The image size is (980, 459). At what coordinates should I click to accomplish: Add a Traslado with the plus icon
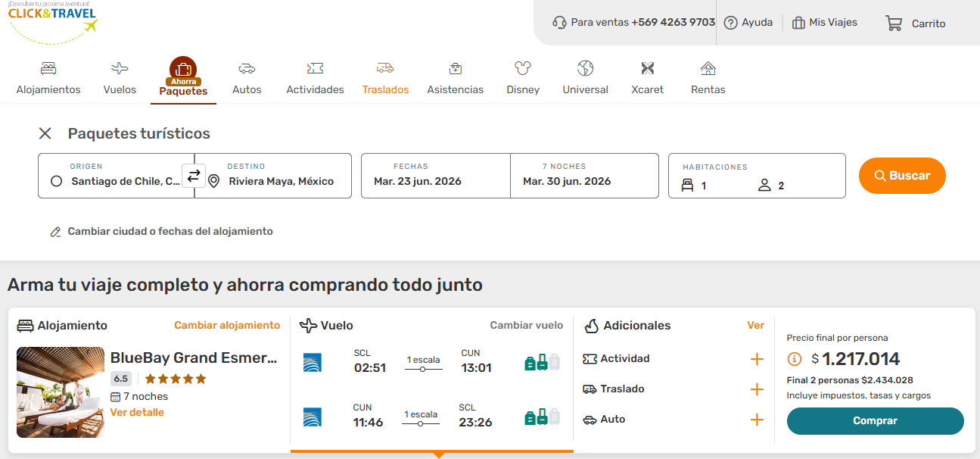point(756,389)
